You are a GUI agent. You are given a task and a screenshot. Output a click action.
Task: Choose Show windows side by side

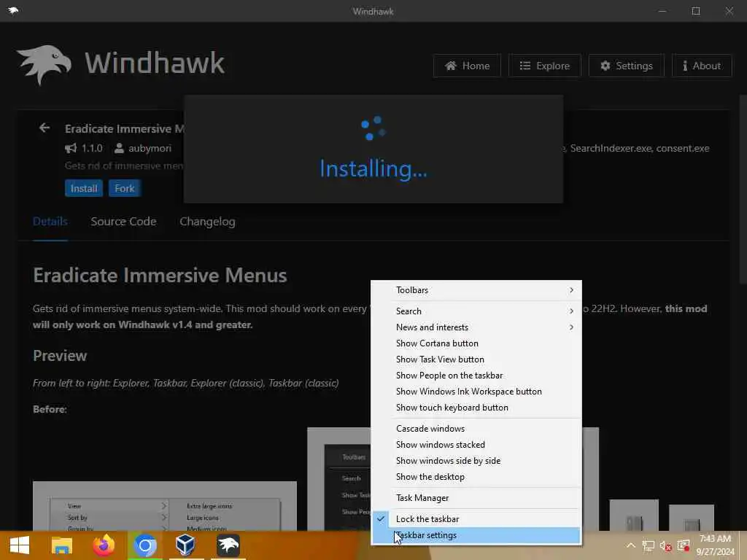476,461
